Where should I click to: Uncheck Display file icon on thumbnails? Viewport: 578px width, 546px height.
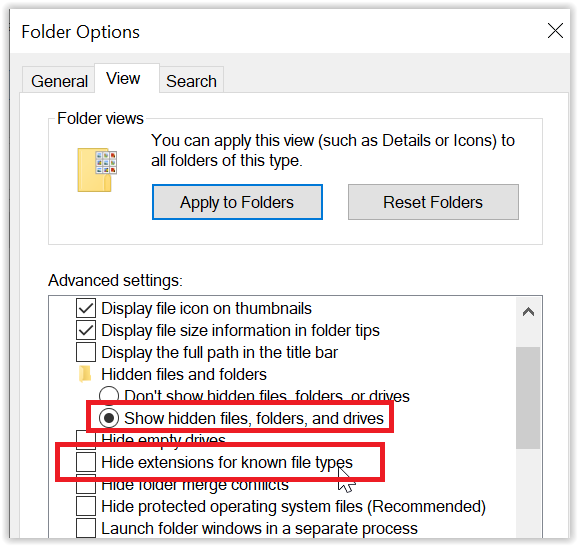click(x=86, y=308)
